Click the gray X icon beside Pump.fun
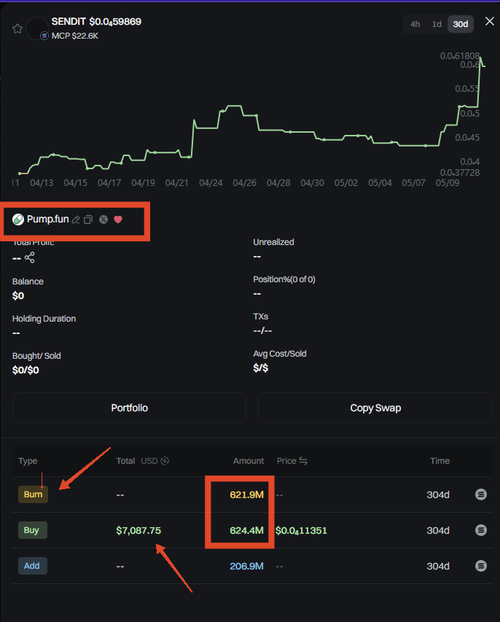 pyautogui.click(x=103, y=219)
